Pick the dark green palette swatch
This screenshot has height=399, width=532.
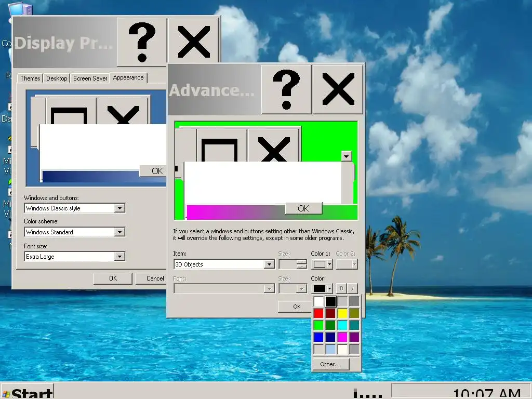[x=330, y=325]
